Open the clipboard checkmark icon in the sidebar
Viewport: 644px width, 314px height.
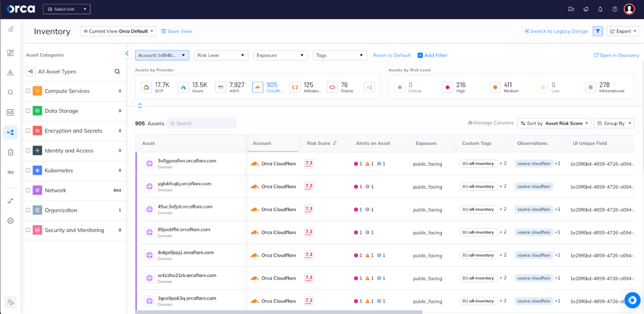click(x=10, y=152)
